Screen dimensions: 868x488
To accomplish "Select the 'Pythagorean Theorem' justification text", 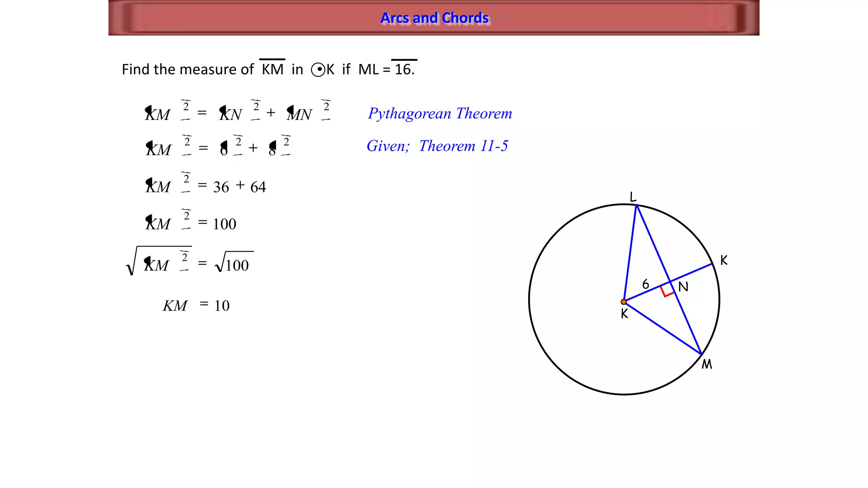I will pos(440,114).
